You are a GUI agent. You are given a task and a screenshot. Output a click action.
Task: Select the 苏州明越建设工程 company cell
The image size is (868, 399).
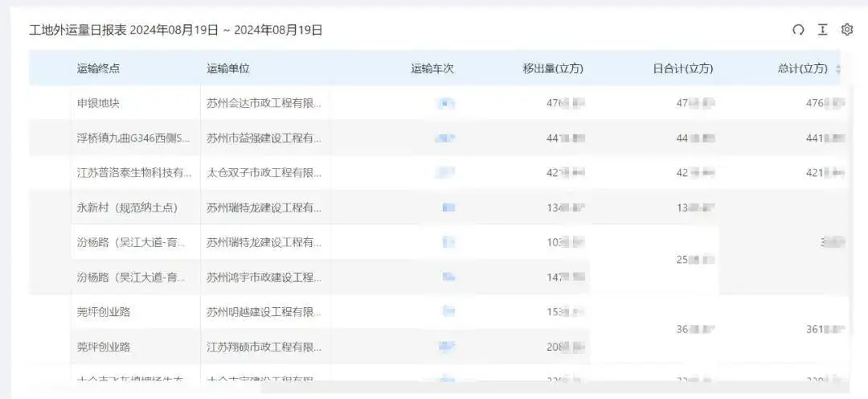point(264,312)
